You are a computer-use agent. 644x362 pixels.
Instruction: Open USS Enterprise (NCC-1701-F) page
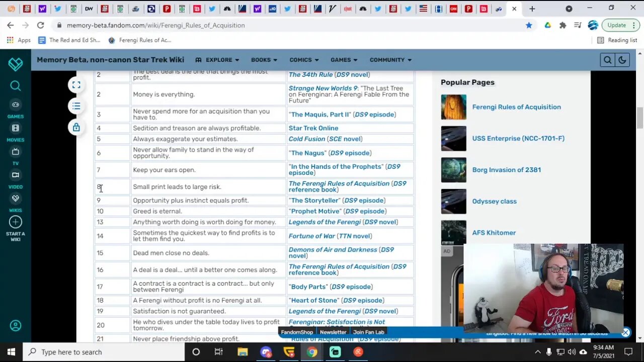(x=518, y=138)
